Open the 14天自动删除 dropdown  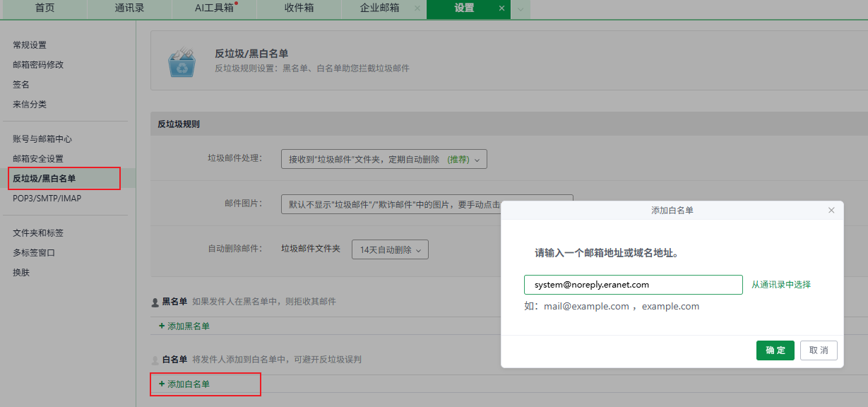click(389, 249)
